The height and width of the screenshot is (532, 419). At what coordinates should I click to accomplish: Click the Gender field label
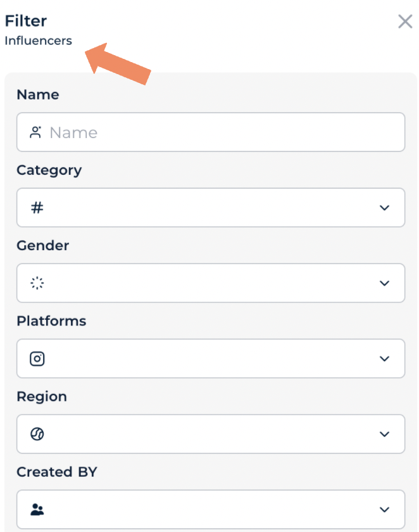(42, 245)
